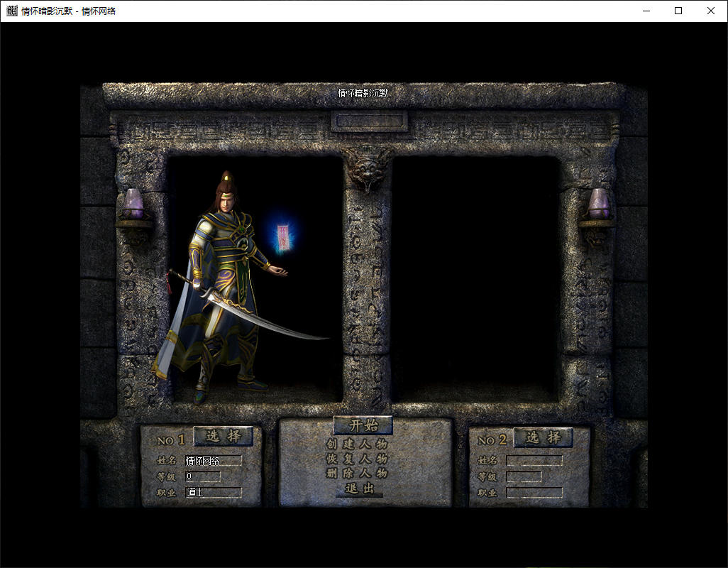This screenshot has height=568, width=728.
Task: Click the server name 情怀暗影沉默 on the stone header
Action: [363, 93]
